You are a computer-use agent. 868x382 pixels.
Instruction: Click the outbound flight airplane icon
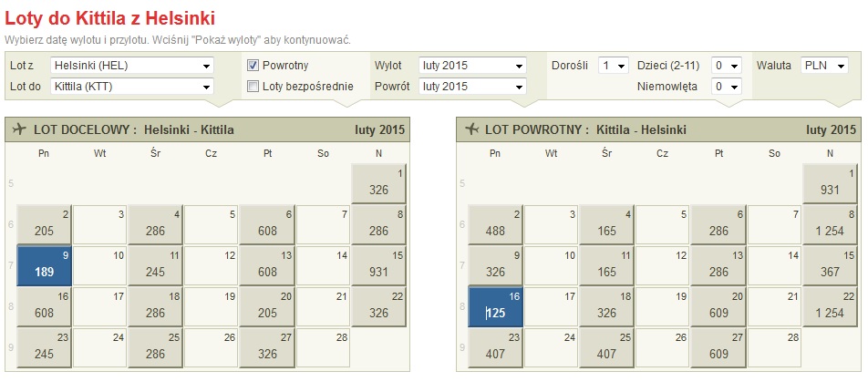tap(19, 129)
